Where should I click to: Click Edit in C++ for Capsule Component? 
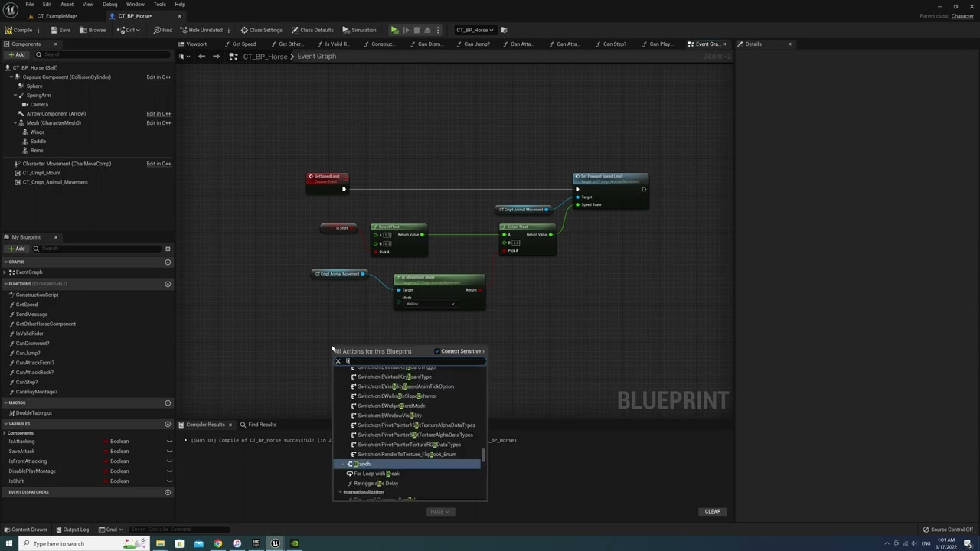158,77
